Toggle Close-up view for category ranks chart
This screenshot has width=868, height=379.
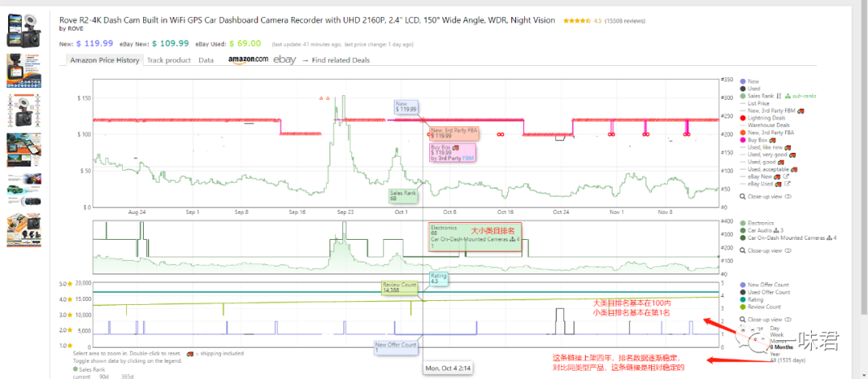point(765,250)
